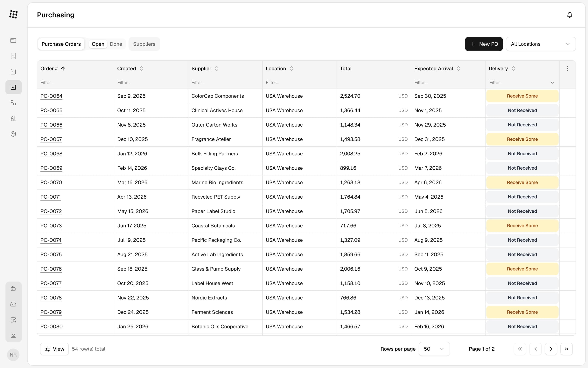
Task: Open the View settings button
Action: pyautogui.click(x=54, y=349)
